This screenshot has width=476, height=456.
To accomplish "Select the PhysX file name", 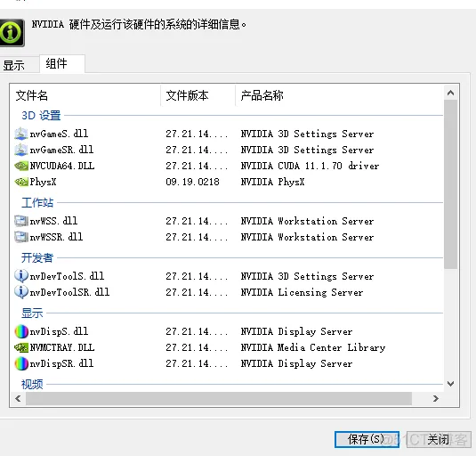I will pos(43,182).
